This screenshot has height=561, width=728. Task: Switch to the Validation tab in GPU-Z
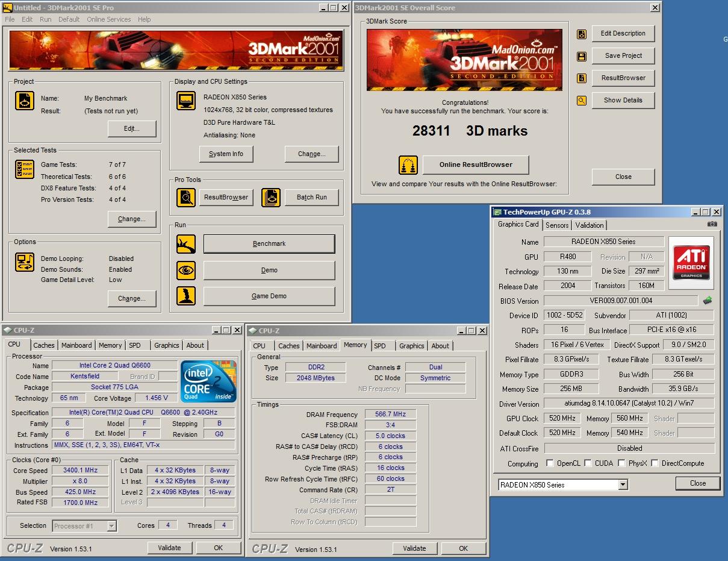point(590,225)
